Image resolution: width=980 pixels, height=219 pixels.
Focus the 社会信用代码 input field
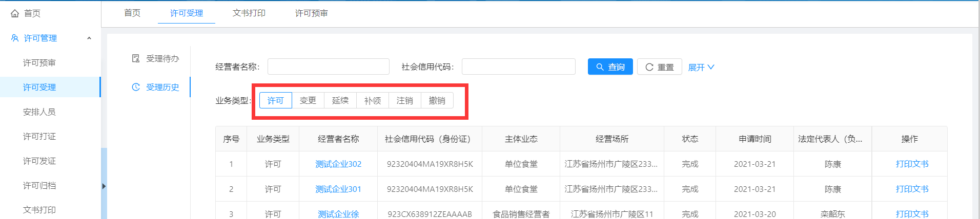pyautogui.click(x=518, y=67)
